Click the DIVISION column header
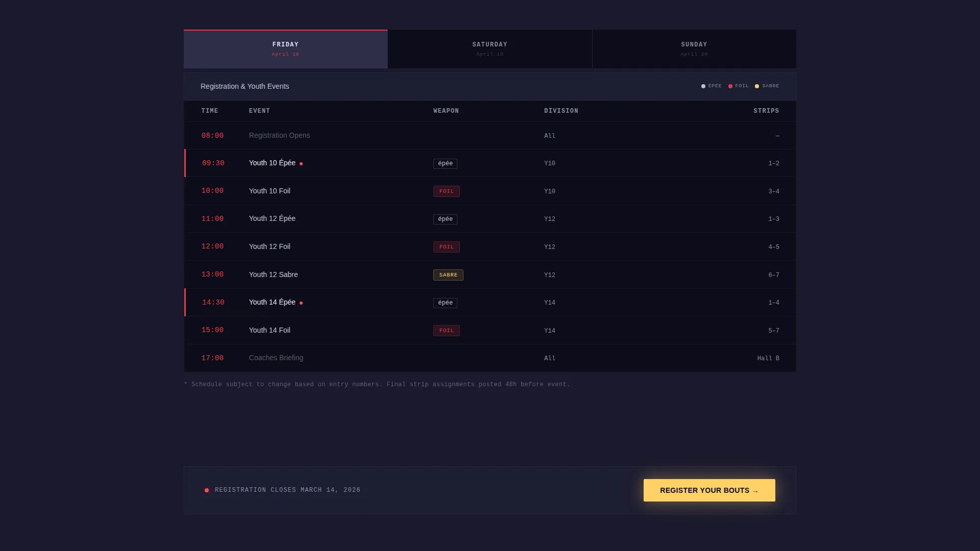Viewport: 980px width, 551px height. 561,111
